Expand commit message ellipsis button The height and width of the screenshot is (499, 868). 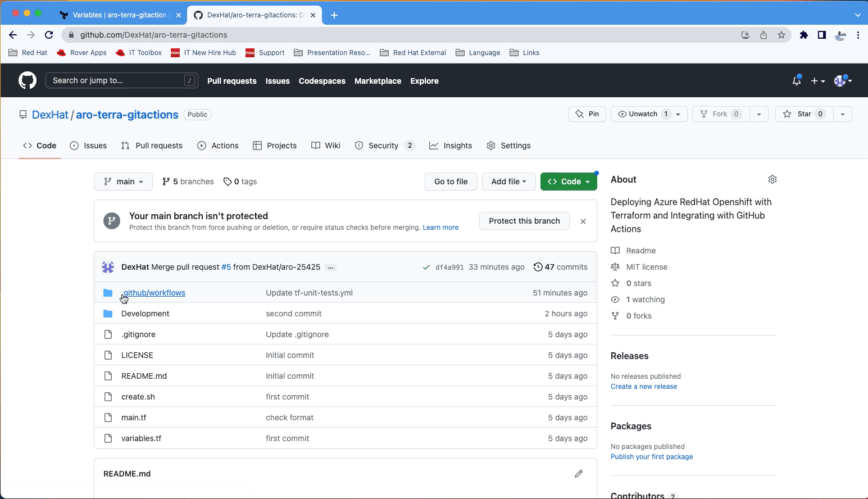(x=331, y=267)
